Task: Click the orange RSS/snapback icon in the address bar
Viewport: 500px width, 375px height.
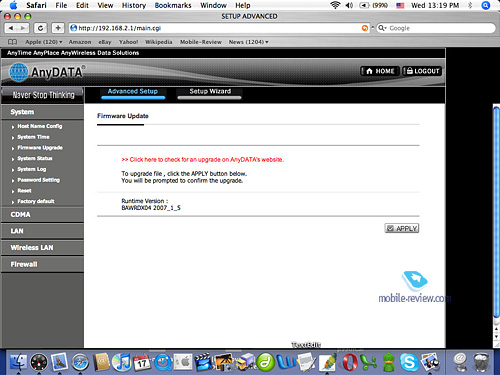Action: click(x=365, y=28)
